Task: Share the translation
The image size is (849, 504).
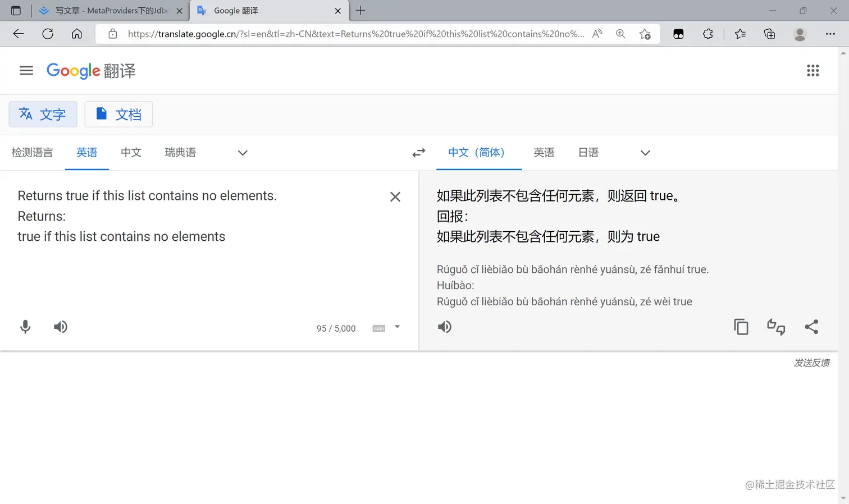Action: (x=811, y=327)
